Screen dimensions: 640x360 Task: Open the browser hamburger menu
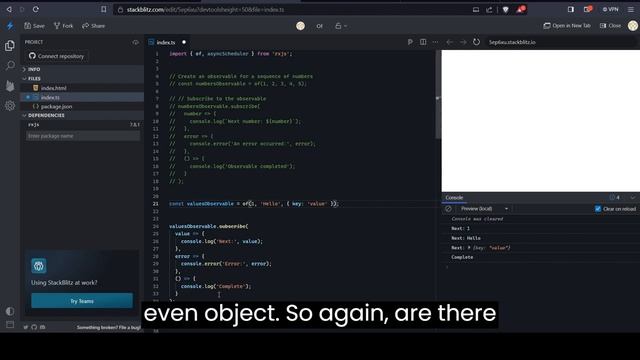[631, 9]
